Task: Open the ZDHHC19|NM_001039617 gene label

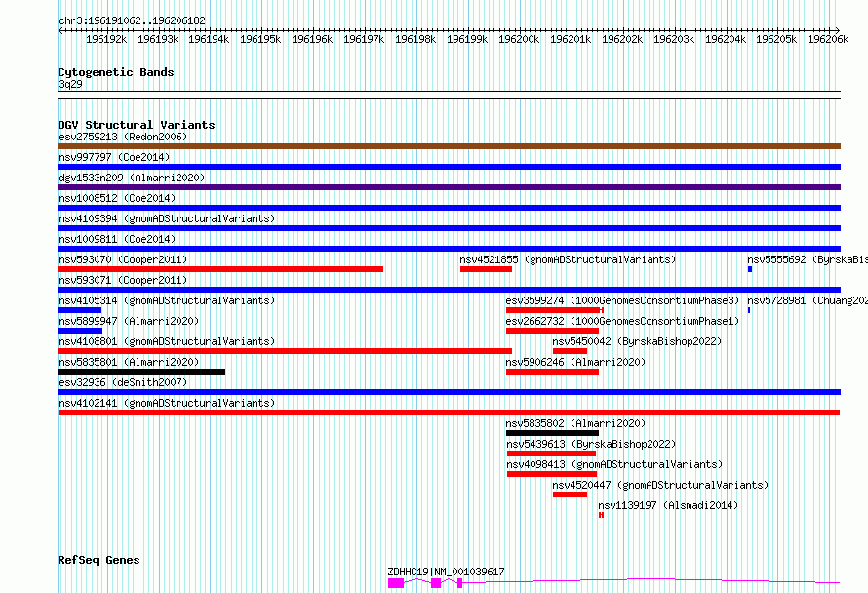Action: point(446,572)
